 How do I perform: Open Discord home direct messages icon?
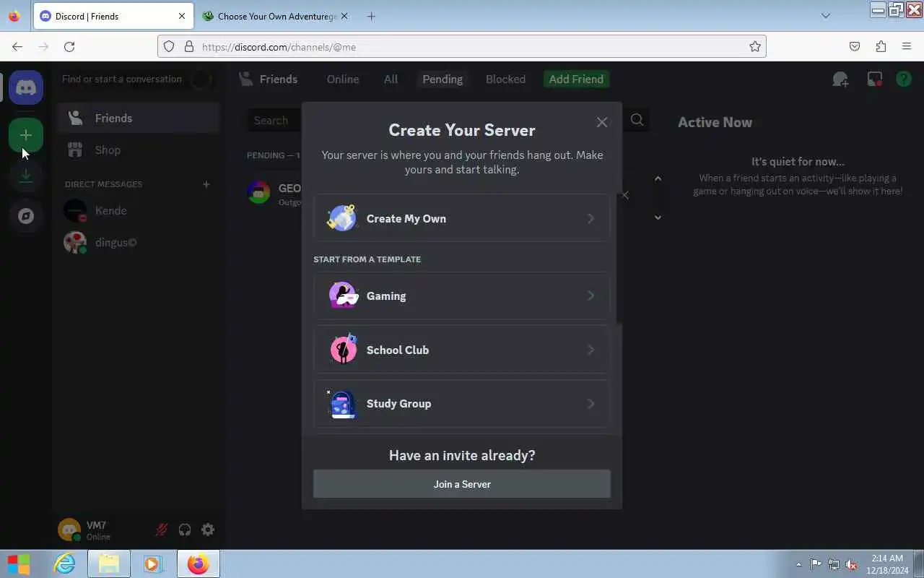point(26,87)
